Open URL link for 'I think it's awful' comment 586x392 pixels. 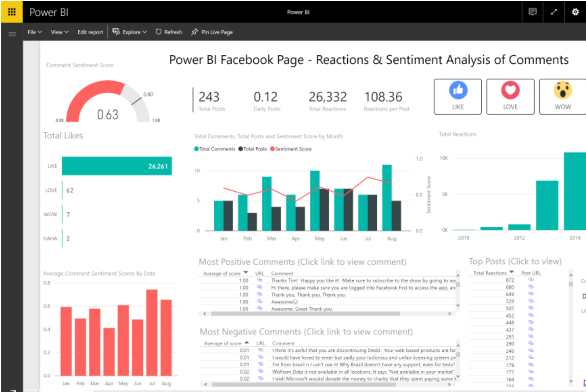(x=261, y=350)
